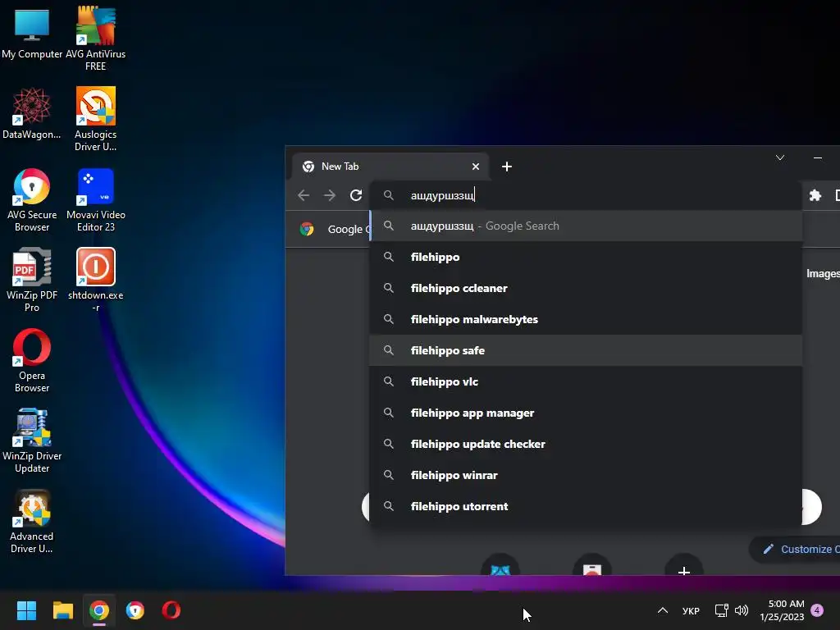Viewport: 840px width, 630px height.
Task: Open the Windows Start menu
Action: [x=26, y=610]
